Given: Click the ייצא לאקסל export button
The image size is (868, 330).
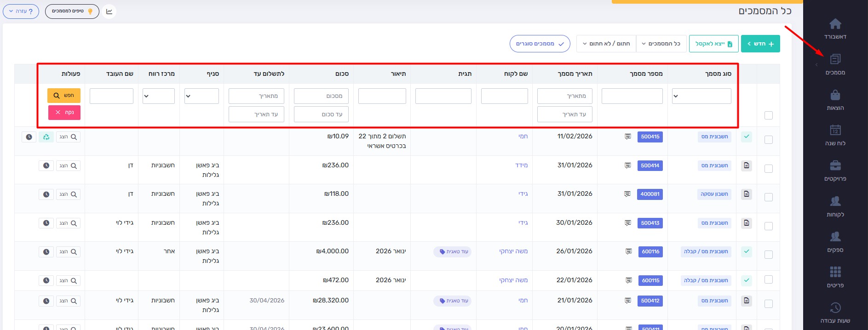Looking at the screenshot, I should 713,44.
